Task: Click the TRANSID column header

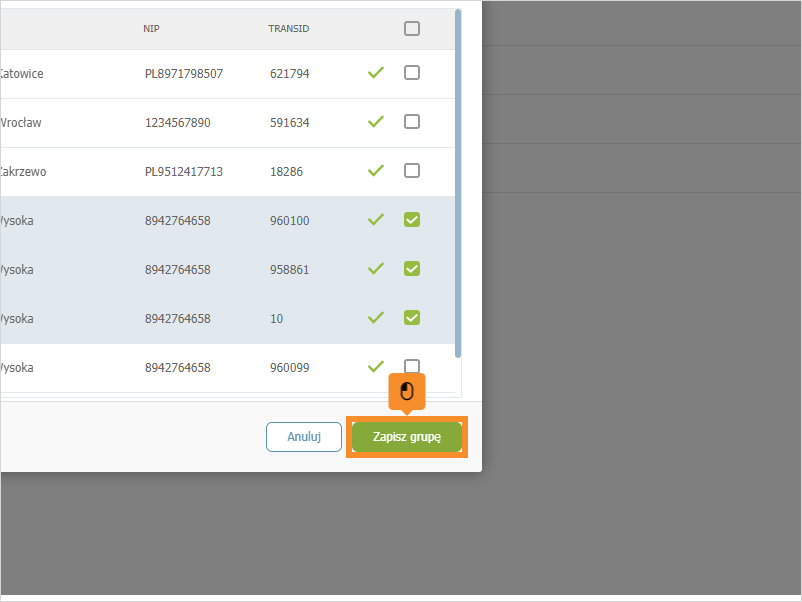Action: [x=288, y=29]
